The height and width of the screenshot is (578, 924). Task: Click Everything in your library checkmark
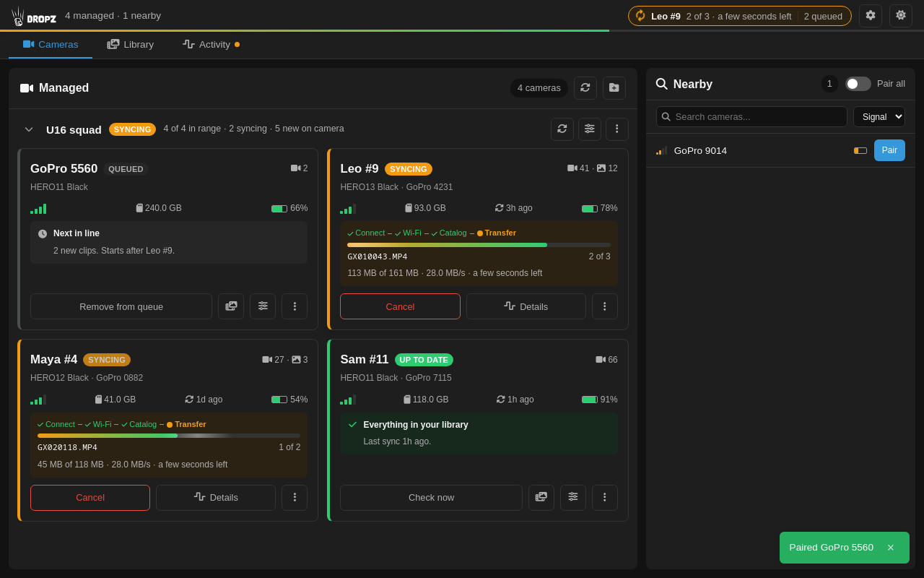352,425
